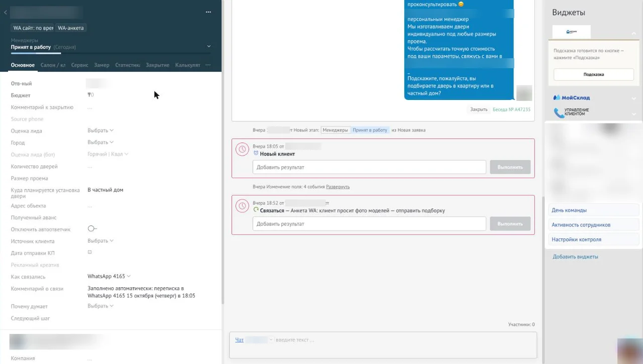The width and height of the screenshot is (643, 364).
Task: Click the green refresh icon beside Связаться
Action: (256, 210)
